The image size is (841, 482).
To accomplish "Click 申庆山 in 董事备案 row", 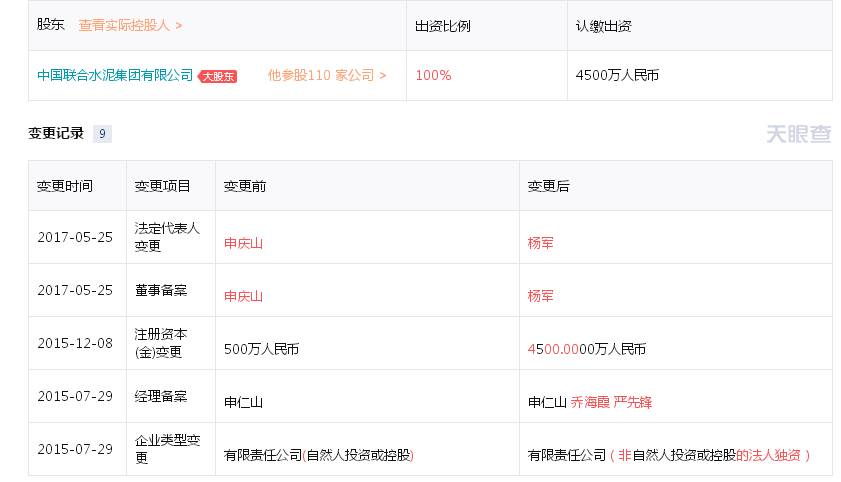I will tap(243, 296).
